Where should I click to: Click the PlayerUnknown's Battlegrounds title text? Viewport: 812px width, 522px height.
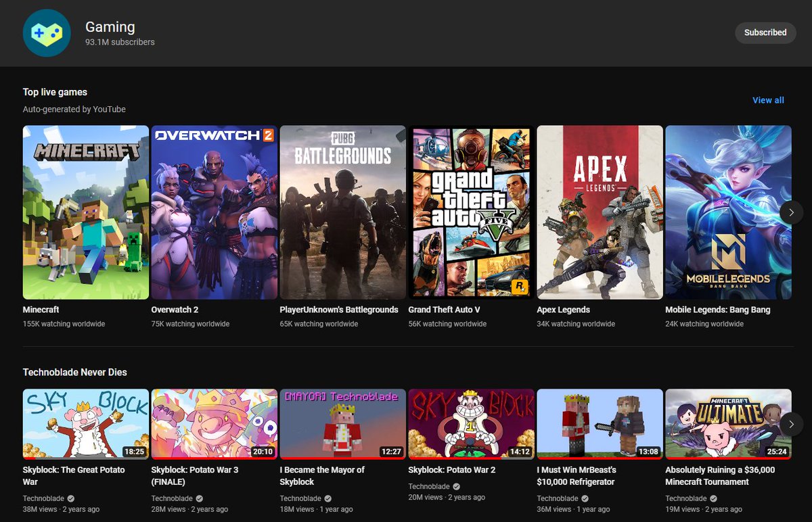pyautogui.click(x=339, y=310)
